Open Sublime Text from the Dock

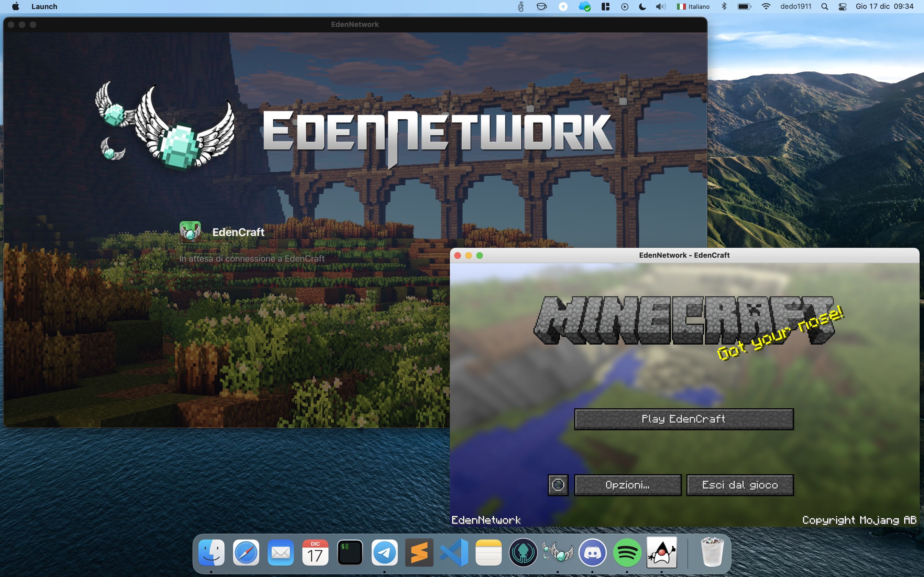tap(419, 553)
